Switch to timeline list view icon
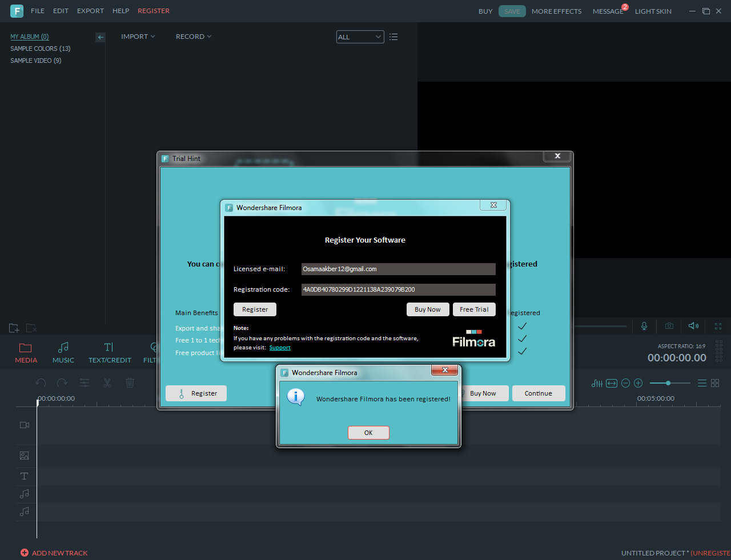This screenshot has height=560, width=731. point(702,383)
